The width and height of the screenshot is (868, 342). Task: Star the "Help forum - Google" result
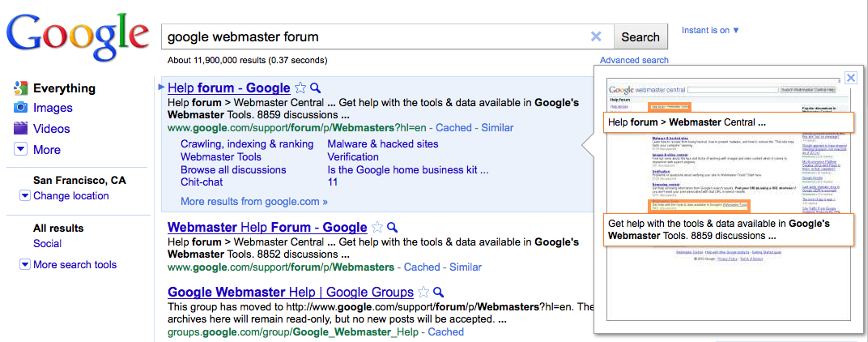point(300,88)
